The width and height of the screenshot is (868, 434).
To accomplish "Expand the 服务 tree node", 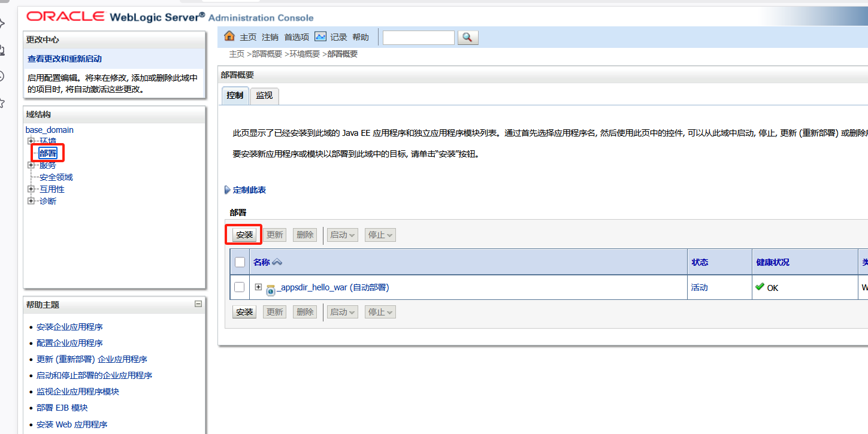I will point(31,165).
